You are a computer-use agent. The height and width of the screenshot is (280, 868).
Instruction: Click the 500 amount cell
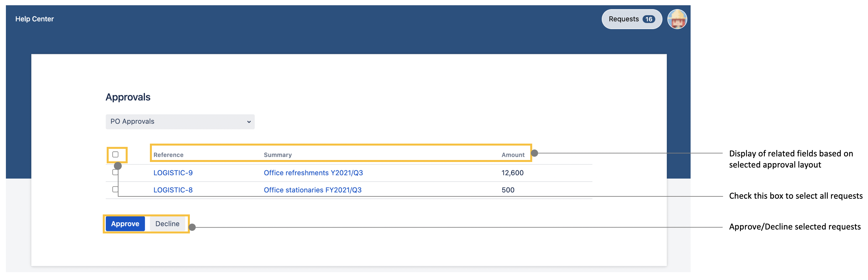pos(508,190)
